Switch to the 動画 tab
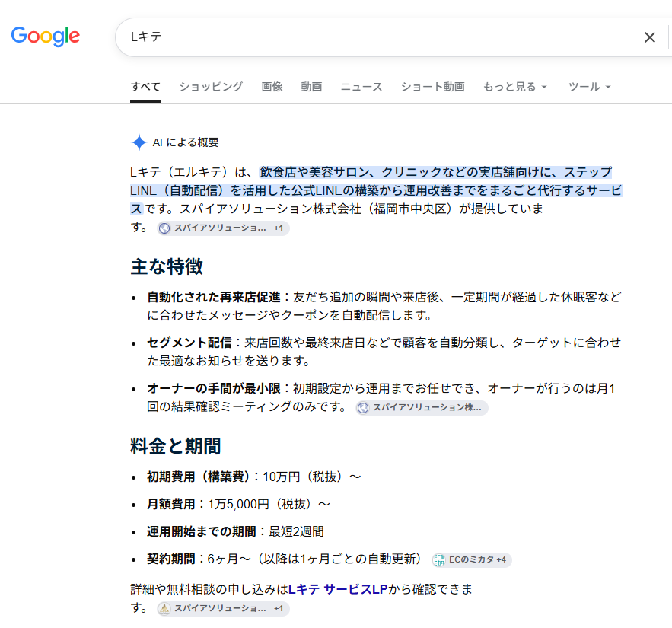This screenshot has height=628, width=672. point(311,87)
